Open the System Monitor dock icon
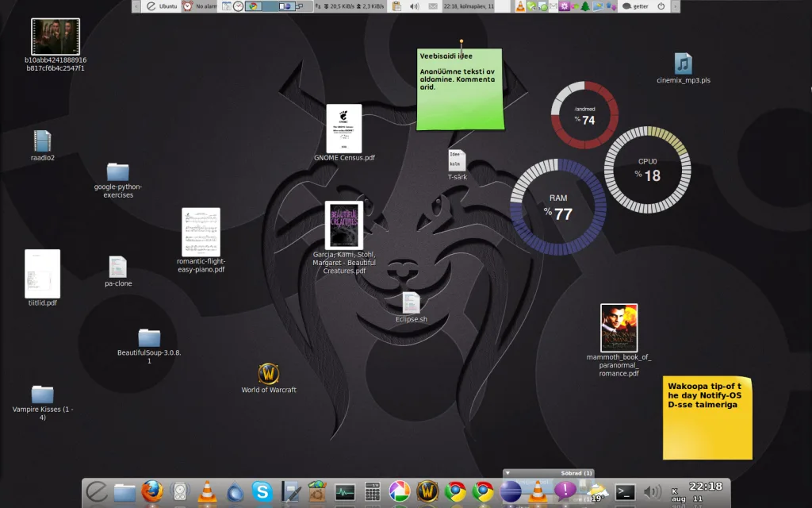Screen dimensions: 812x508 point(345,492)
